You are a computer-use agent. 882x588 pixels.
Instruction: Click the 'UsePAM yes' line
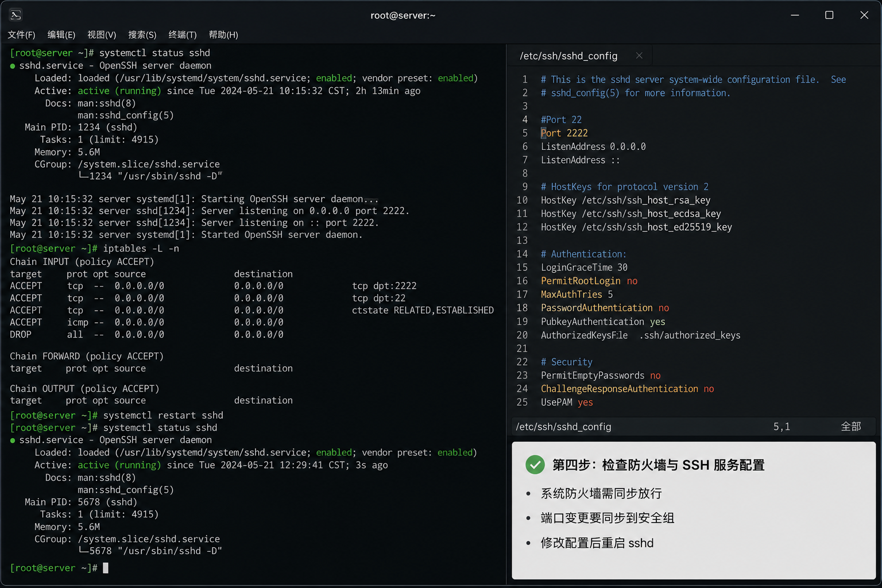point(567,403)
